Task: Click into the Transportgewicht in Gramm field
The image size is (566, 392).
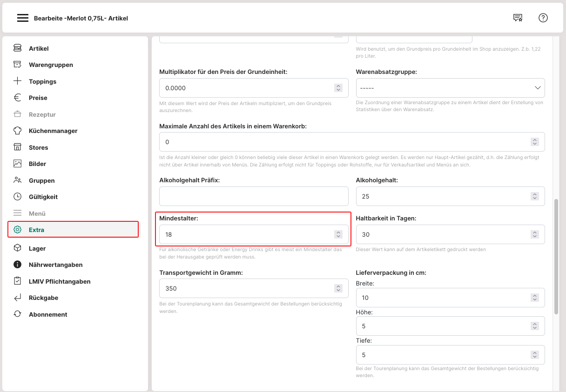Action: (247, 288)
